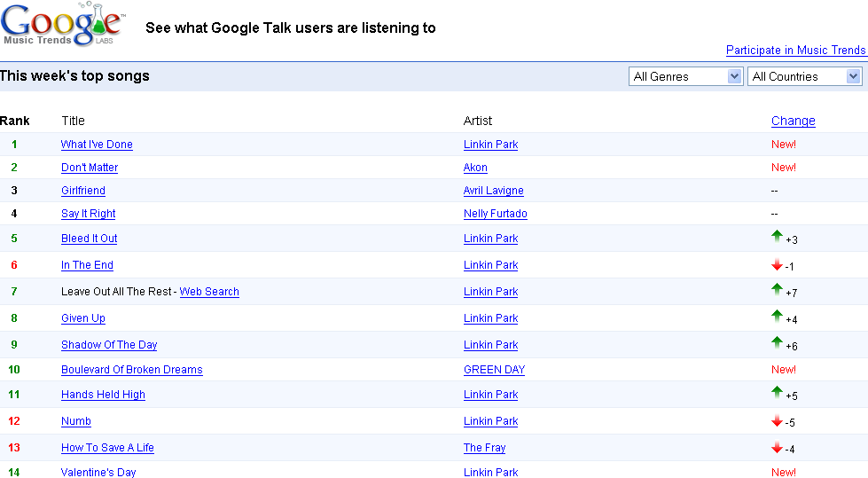Open the song What I've Done

[97, 145]
